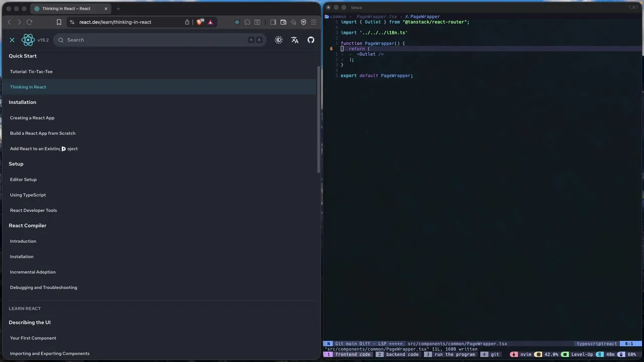Click the Search docs field
Screen dimensions: 644x362
coord(159,40)
